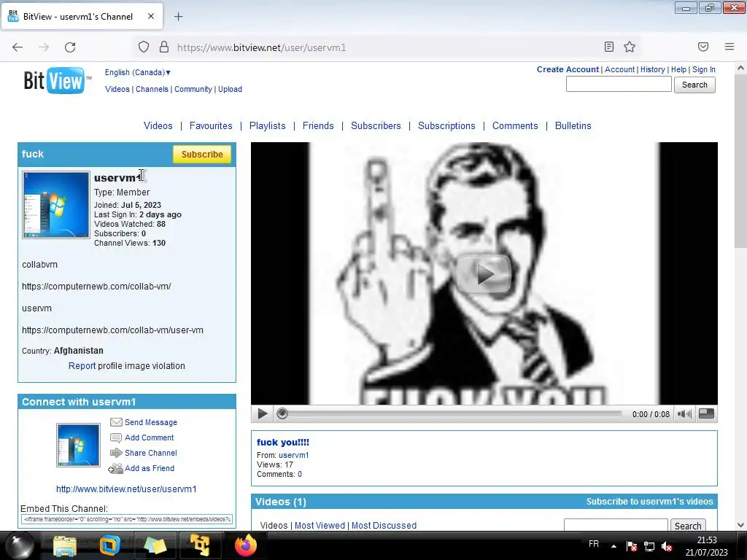Open the Friends tab
Screen dimensions: 747x560
(318, 125)
